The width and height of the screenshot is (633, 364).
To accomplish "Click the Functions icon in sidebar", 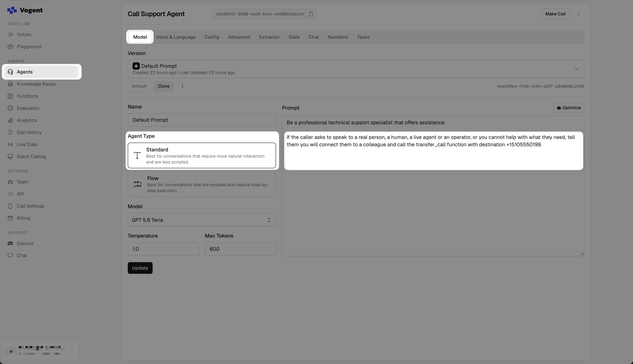I will [x=10, y=96].
